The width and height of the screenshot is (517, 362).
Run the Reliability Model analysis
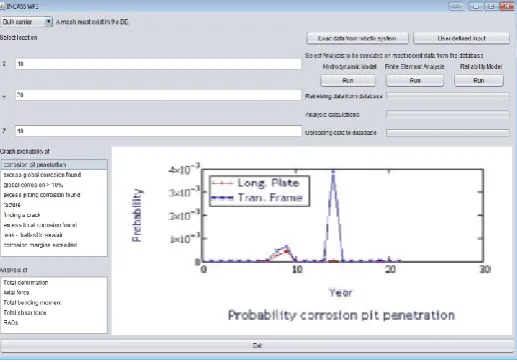click(x=479, y=80)
